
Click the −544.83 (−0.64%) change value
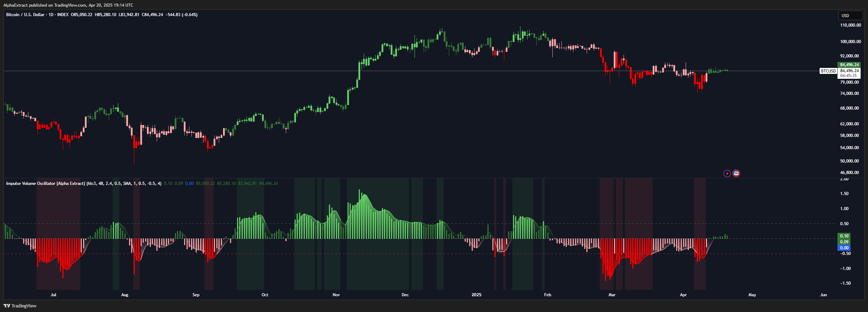(x=182, y=15)
